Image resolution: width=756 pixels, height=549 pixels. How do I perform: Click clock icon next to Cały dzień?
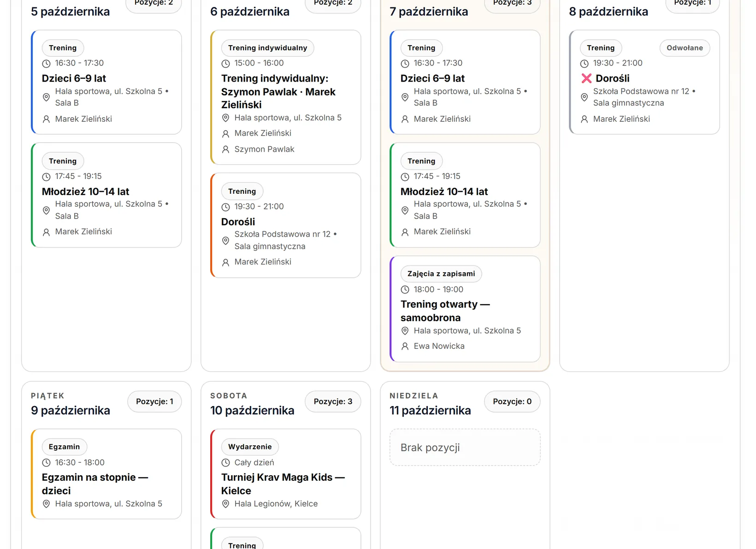(x=225, y=463)
